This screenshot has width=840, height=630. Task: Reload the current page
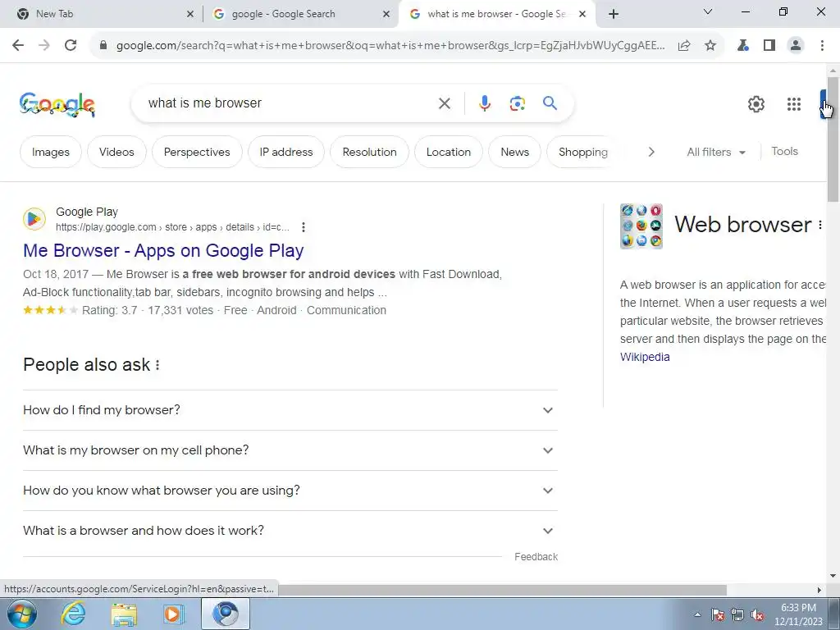pyautogui.click(x=71, y=46)
